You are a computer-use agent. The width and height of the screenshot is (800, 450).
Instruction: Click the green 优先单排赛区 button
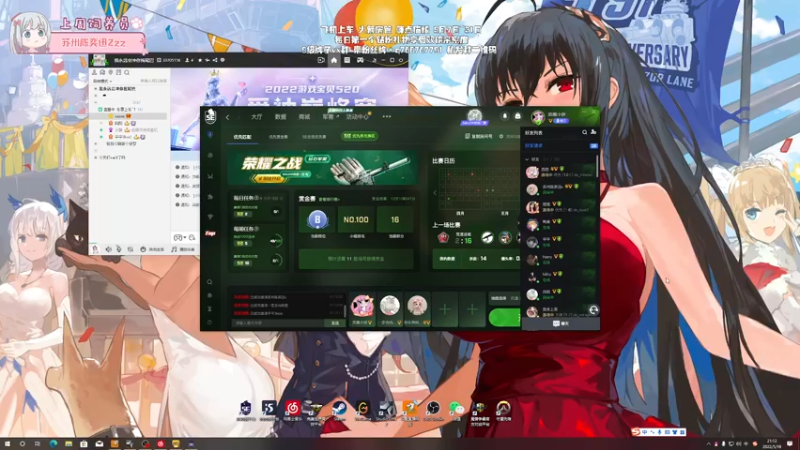[x=359, y=136]
